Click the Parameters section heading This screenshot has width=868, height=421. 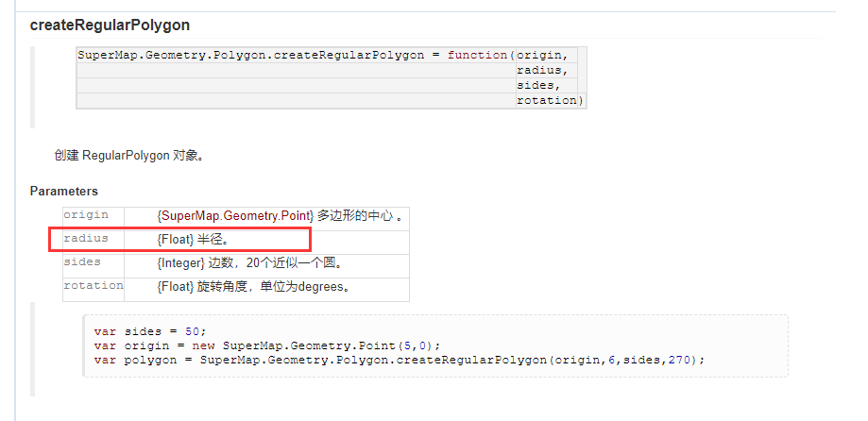pyautogui.click(x=63, y=192)
